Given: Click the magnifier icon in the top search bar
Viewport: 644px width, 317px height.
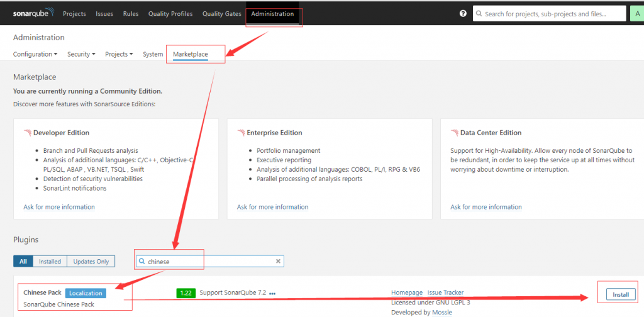Looking at the screenshot, I should point(479,14).
